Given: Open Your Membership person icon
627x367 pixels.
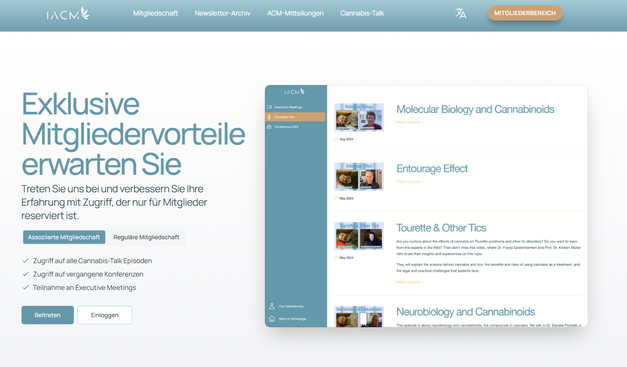Looking at the screenshot, I should pos(272,306).
